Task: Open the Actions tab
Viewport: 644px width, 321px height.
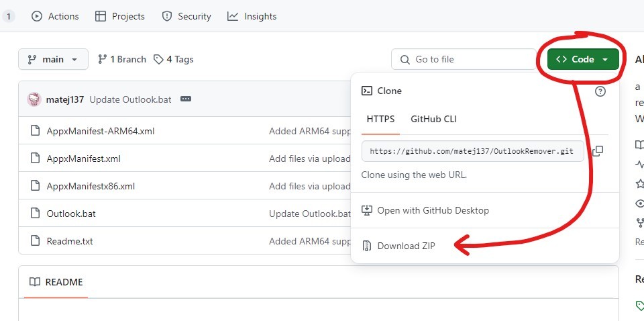Action: click(55, 16)
